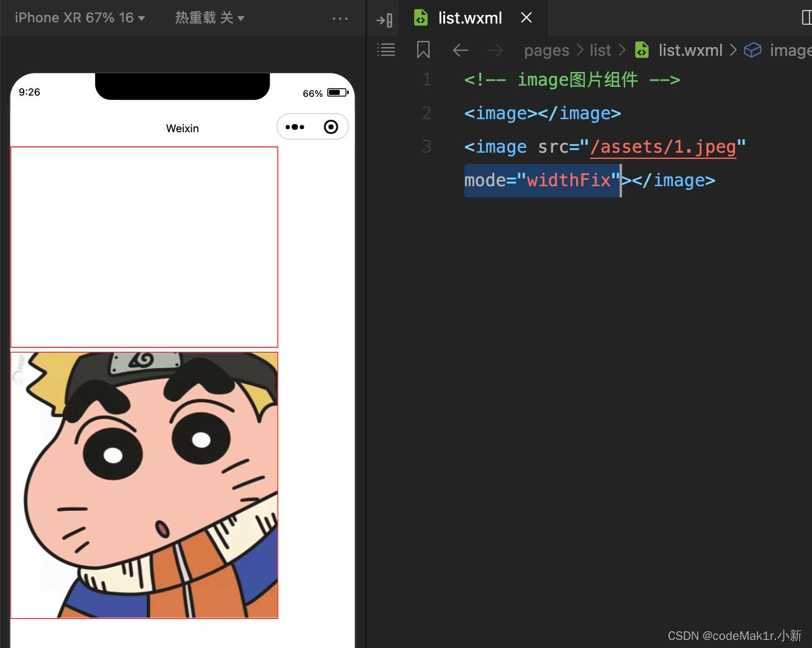This screenshot has height=648, width=812.
Task: Expand the list.wxml breadcrumb file item
Action: 690,50
